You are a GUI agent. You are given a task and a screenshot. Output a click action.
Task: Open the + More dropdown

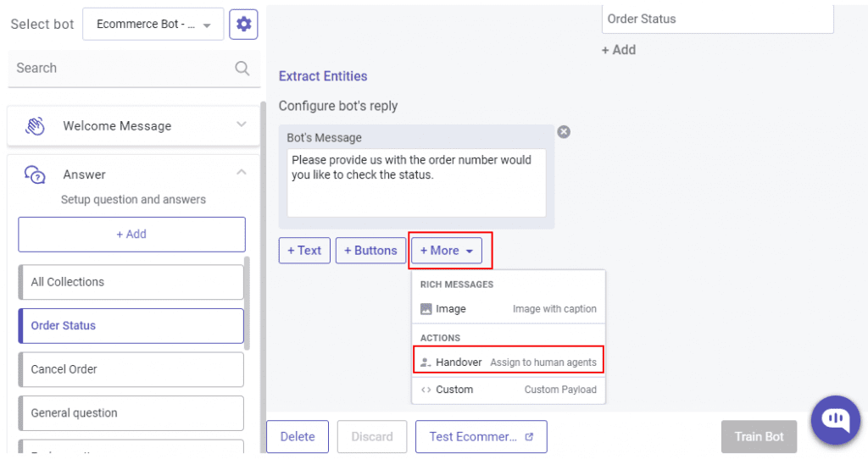tap(447, 251)
